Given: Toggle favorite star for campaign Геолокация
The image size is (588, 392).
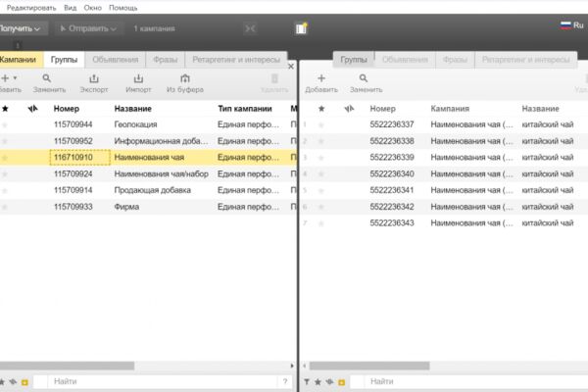Looking at the screenshot, I should click(5, 124).
